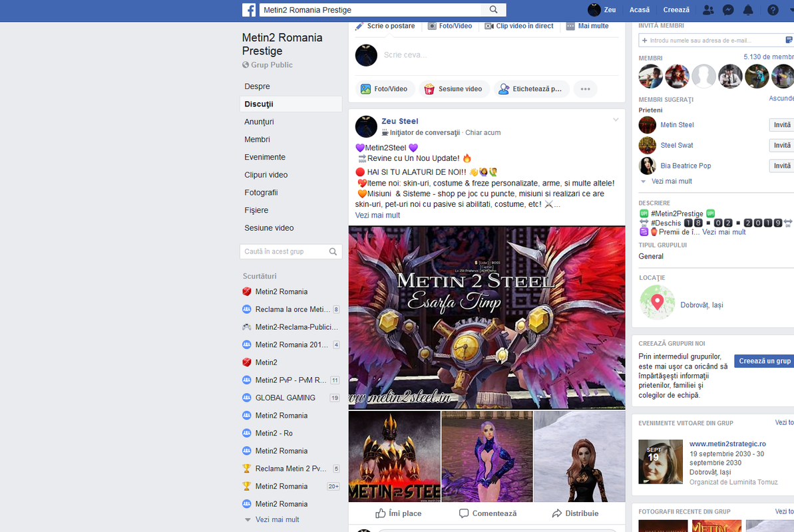Click the Acasă link in top bar
This screenshot has height=532, width=794.
pyautogui.click(x=639, y=9)
